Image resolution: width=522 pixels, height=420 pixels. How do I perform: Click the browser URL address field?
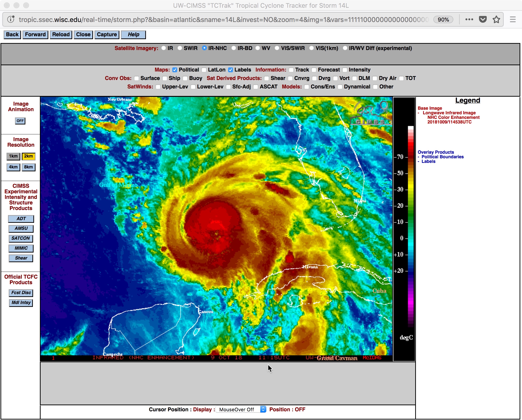coord(224,20)
